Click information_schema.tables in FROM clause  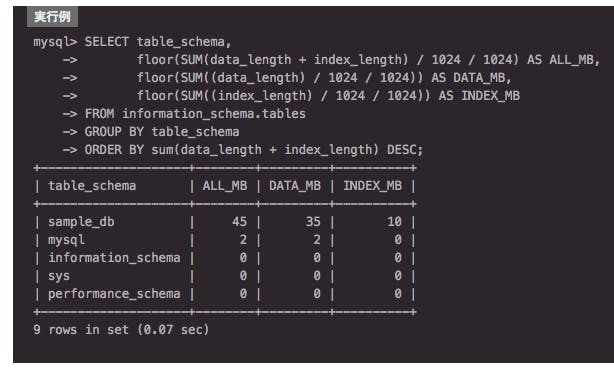click(214, 114)
